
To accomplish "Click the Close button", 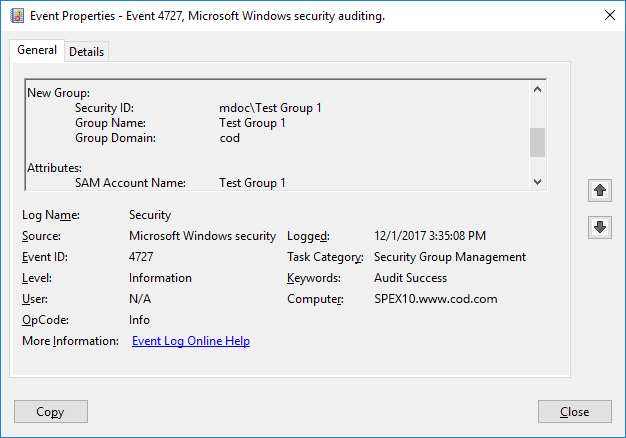I will pyautogui.click(x=574, y=412).
